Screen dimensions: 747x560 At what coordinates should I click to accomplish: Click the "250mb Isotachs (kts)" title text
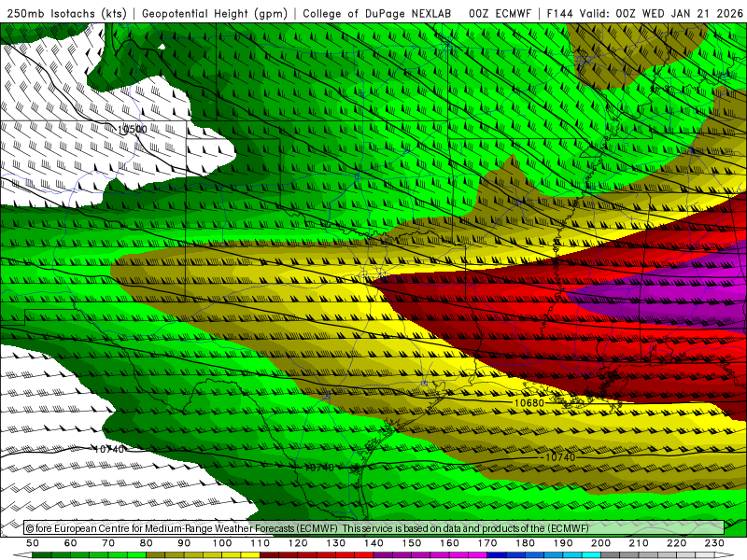coord(66,13)
